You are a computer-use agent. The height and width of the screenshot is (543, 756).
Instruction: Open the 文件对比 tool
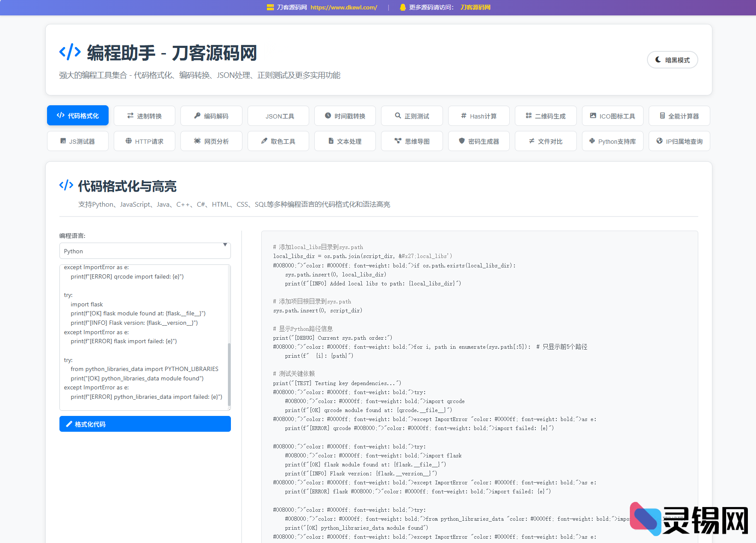(546, 141)
